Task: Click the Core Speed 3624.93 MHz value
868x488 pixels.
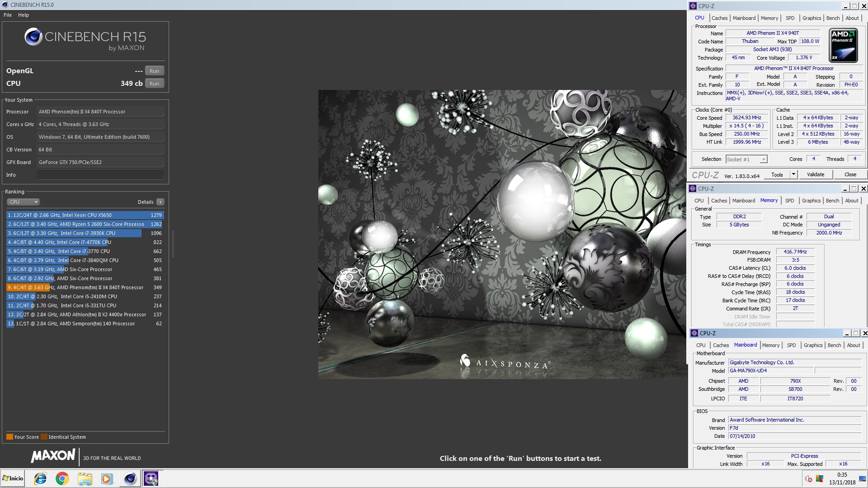Action: click(747, 118)
